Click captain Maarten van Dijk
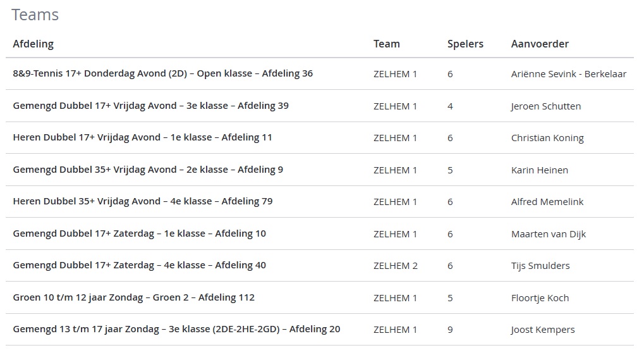 [x=549, y=234]
